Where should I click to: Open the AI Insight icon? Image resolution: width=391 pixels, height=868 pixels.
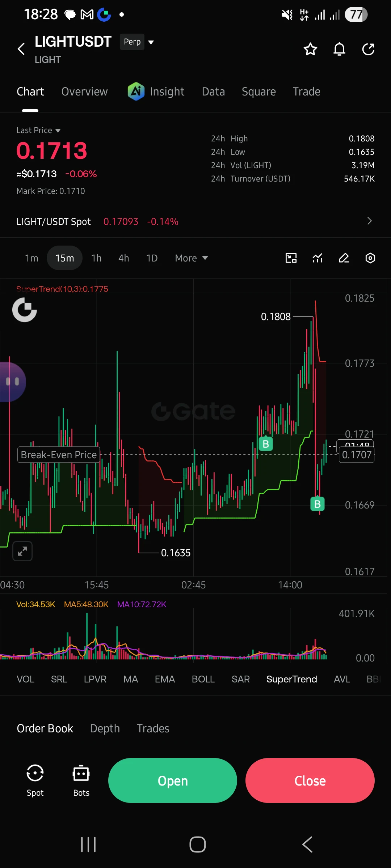[x=136, y=92]
